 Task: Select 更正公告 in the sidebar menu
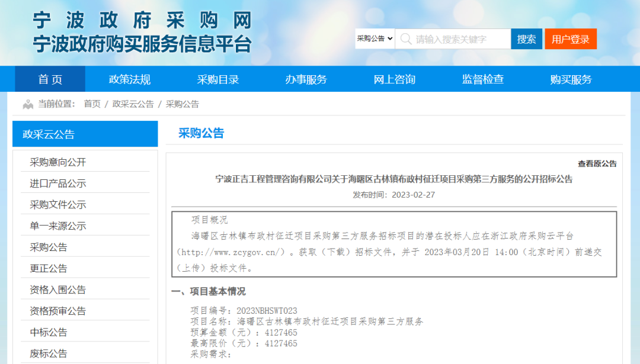pyautogui.click(x=49, y=269)
